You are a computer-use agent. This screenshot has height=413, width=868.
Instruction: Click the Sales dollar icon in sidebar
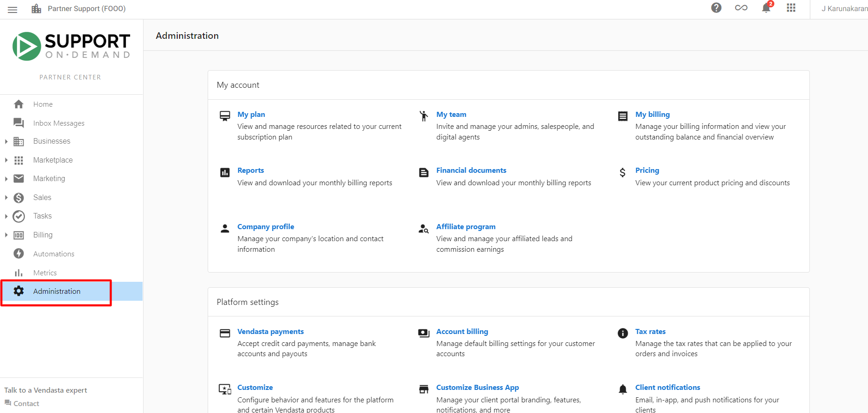(18, 198)
